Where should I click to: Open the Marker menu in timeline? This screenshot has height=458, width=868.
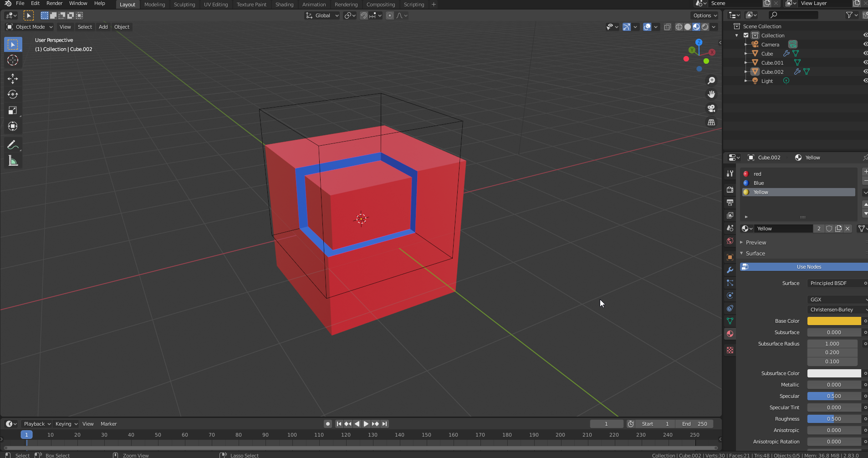108,424
